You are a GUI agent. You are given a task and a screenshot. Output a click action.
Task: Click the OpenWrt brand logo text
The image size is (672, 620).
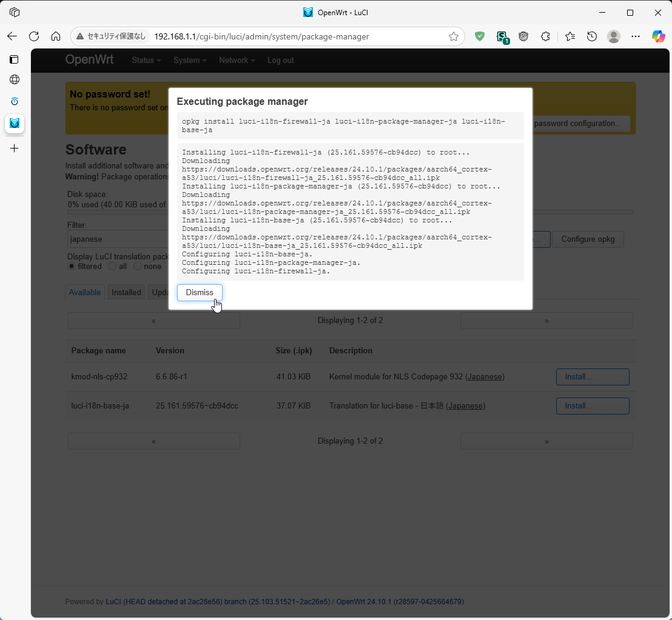pos(89,59)
